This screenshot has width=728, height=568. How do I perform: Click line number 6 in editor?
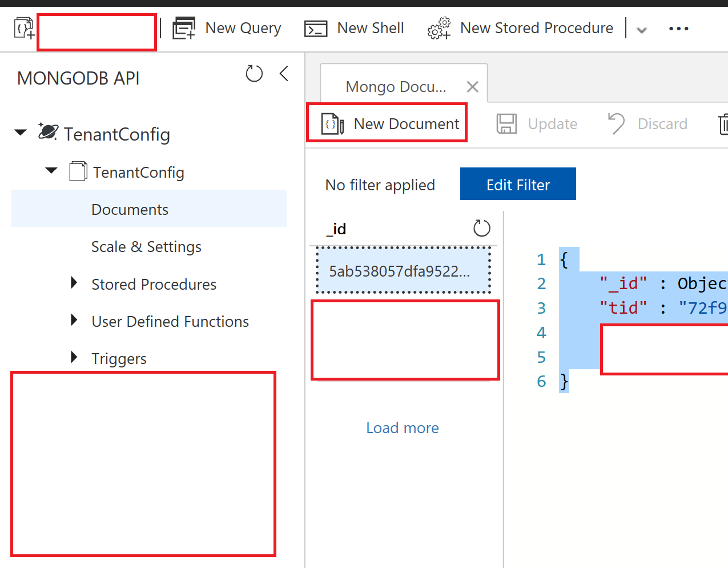[x=541, y=382]
